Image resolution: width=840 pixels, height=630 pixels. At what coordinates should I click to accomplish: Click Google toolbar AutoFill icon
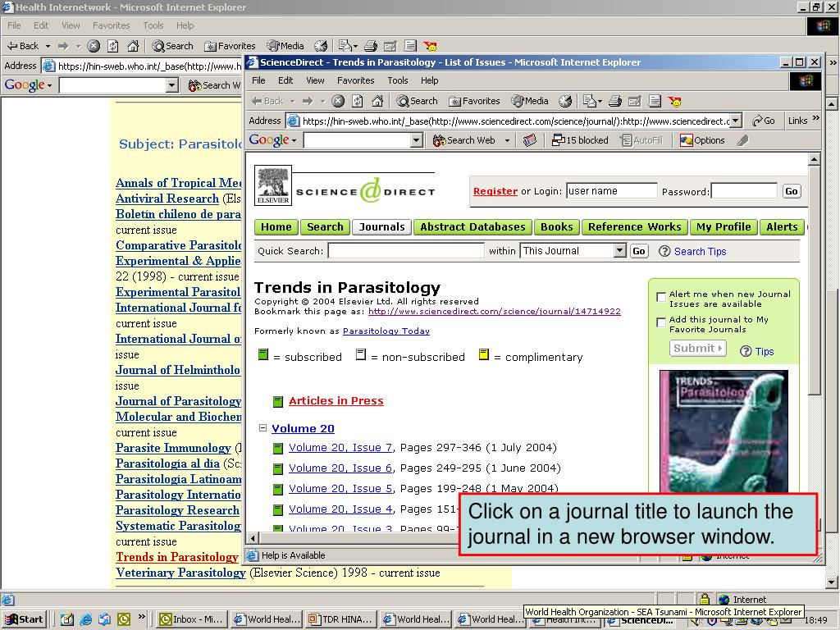click(641, 140)
